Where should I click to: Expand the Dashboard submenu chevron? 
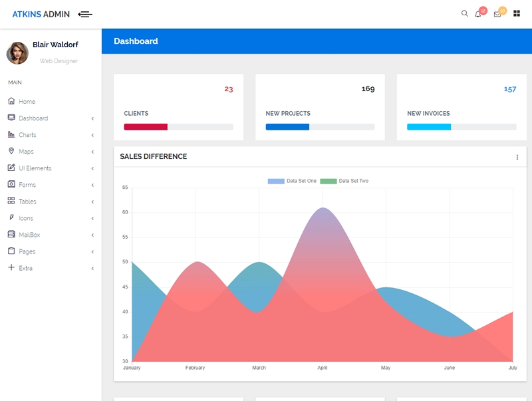tap(92, 118)
